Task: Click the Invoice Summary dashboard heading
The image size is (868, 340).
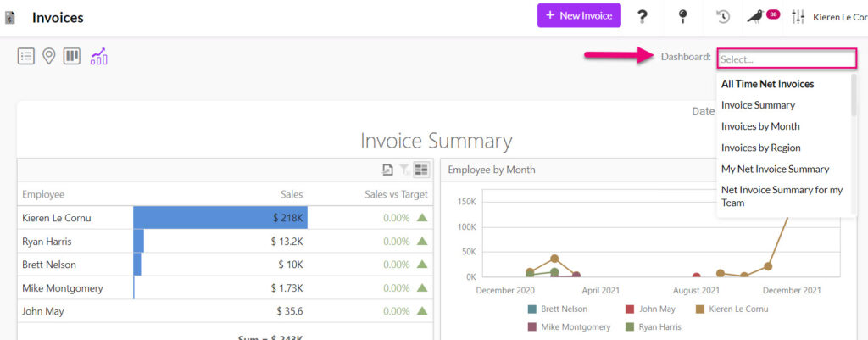Action: [437, 140]
